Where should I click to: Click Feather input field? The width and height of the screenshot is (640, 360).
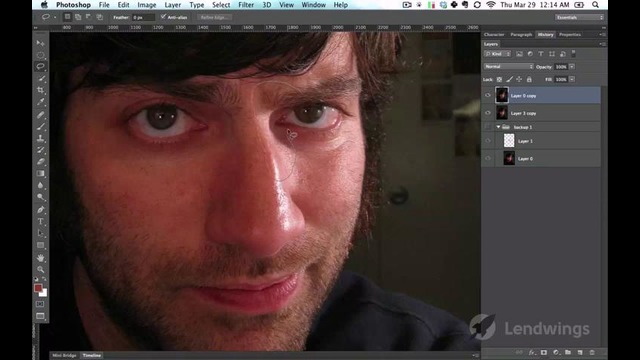click(143, 18)
